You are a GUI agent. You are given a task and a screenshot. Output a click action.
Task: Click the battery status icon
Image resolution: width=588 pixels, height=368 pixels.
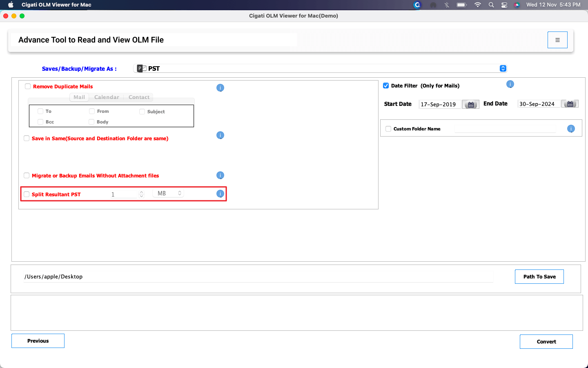coord(461,5)
